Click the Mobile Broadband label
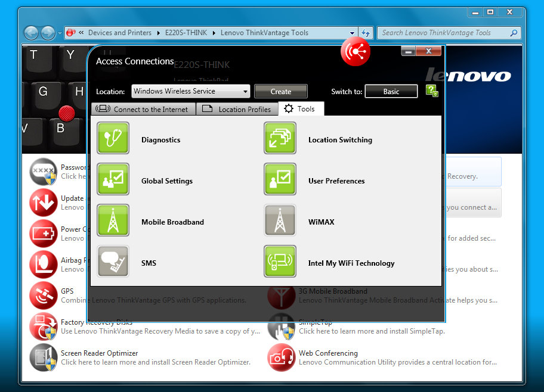Viewport: 544px width, 392px height. click(x=172, y=222)
